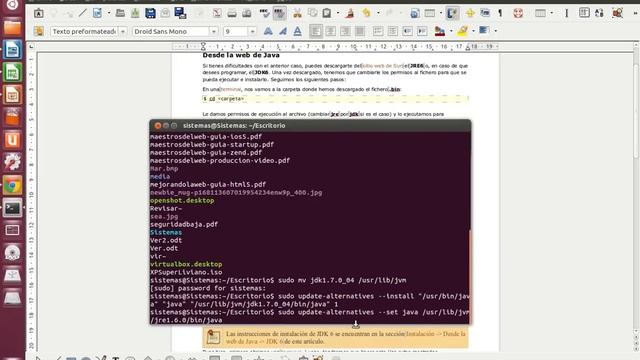Expand the Highlighting color dropdown arrow
Screen dimensions: 640x360
[473, 31]
